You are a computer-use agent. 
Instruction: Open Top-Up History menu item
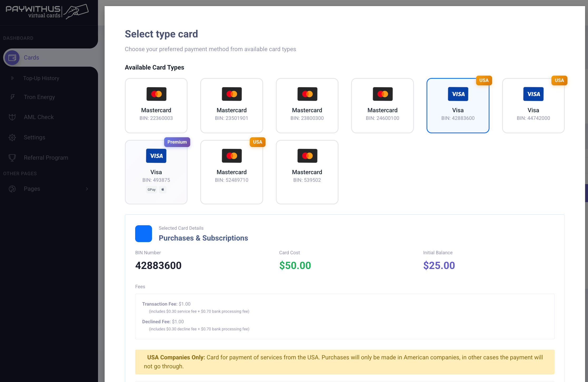click(x=41, y=78)
